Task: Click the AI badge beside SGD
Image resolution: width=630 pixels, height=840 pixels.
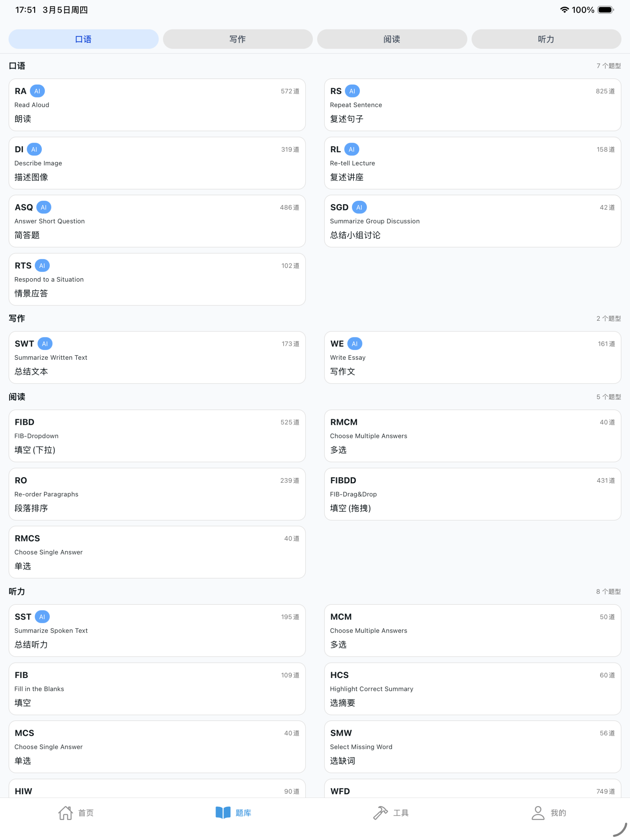Action: coord(359,207)
